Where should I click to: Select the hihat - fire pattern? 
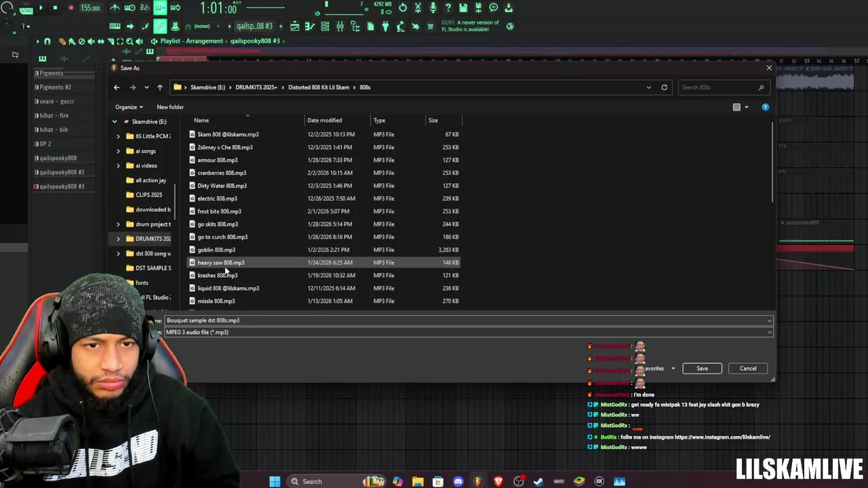(54, 116)
